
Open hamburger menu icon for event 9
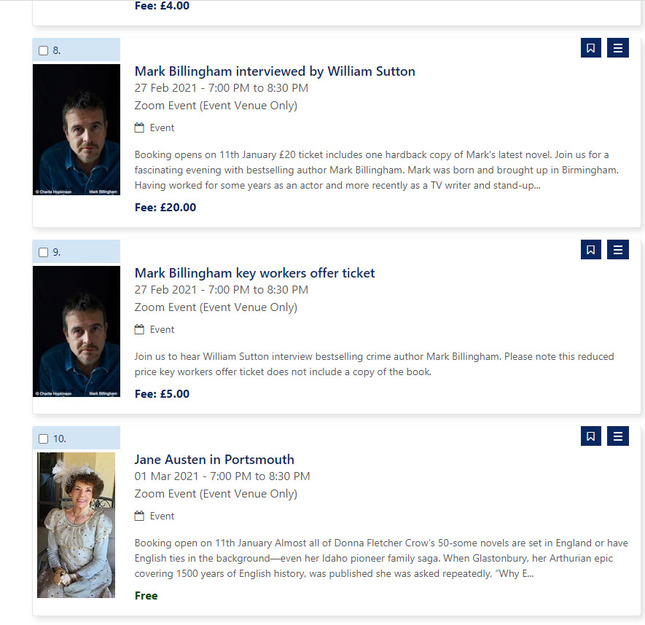coord(617,249)
